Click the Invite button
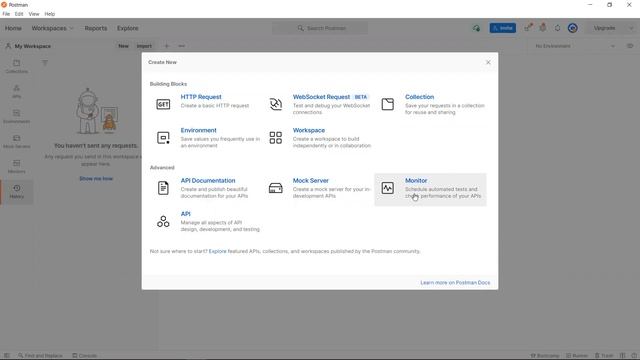The height and width of the screenshot is (360, 640). (502, 28)
